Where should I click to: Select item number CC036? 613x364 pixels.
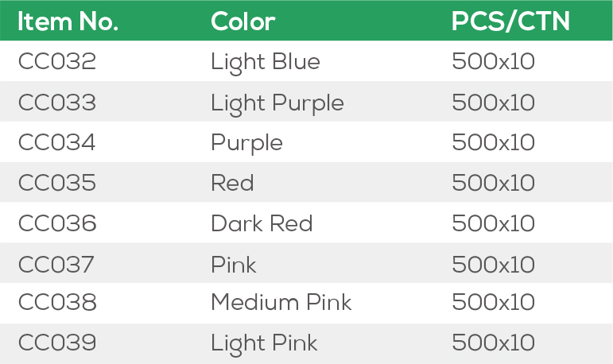[57, 223]
